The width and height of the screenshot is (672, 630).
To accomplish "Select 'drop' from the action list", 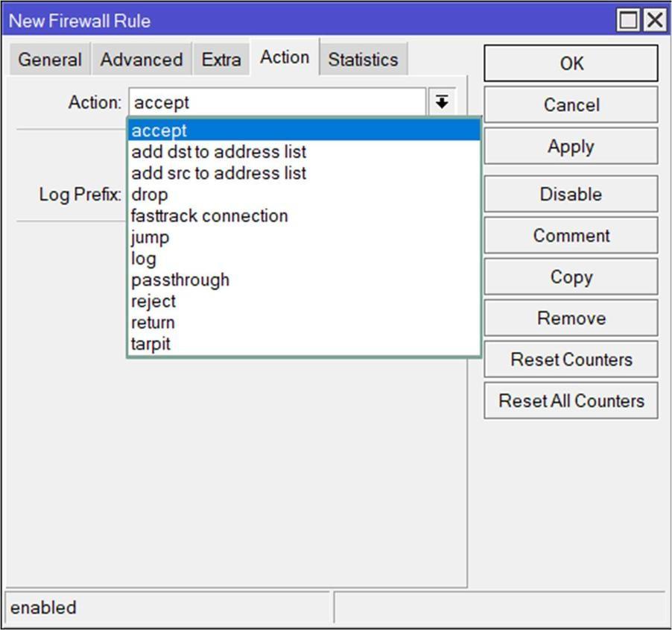I will [150, 195].
